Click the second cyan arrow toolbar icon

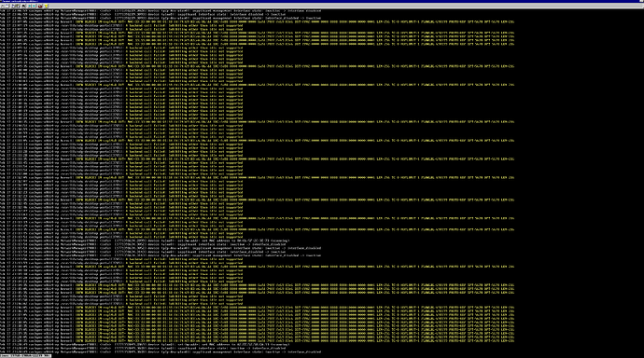34,6
